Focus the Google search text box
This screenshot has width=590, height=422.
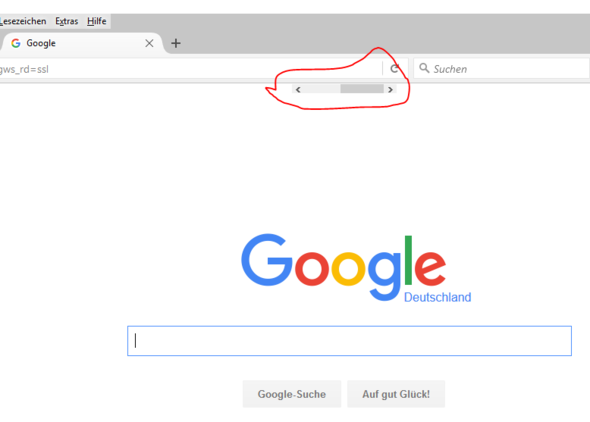click(349, 341)
